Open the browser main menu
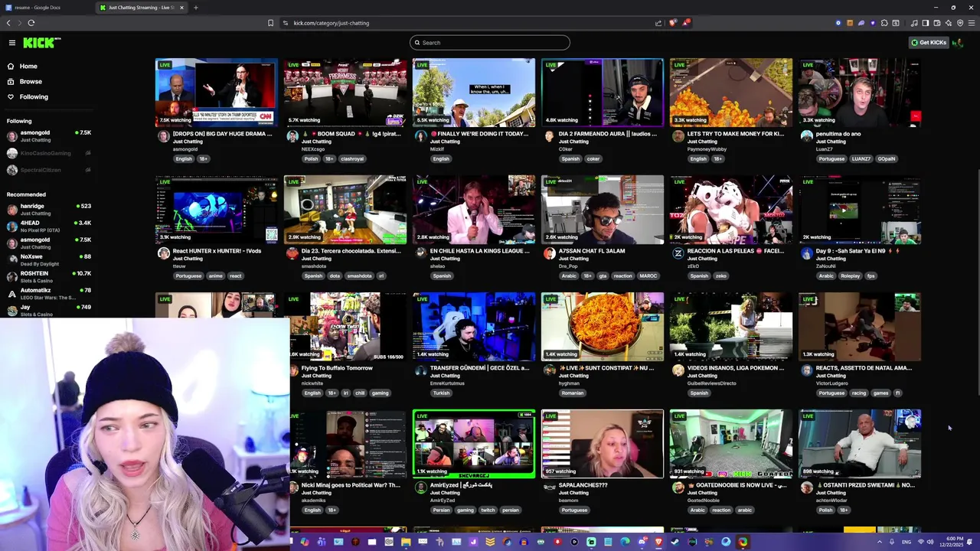The height and width of the screenshot is (551, 980). [972, 23]
